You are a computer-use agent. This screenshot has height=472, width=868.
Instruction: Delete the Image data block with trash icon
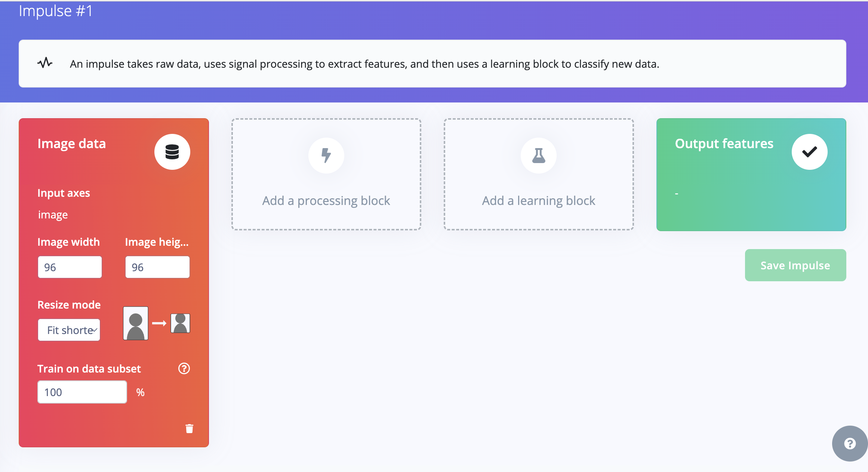[x=190, y=429]
